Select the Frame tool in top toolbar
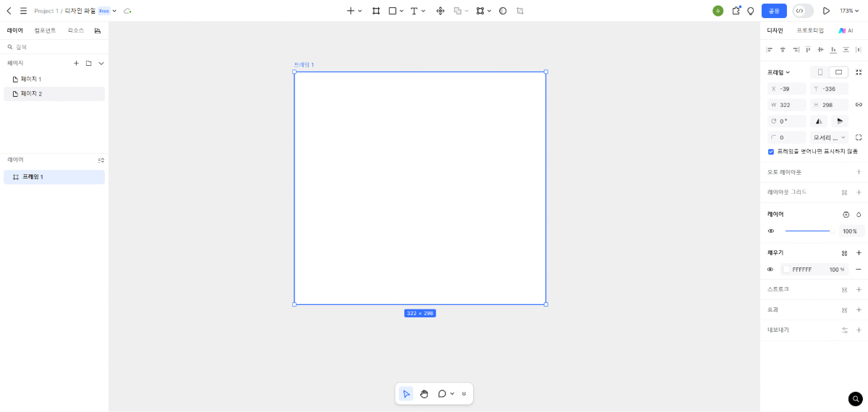868x412 pixels. (376, 11)
